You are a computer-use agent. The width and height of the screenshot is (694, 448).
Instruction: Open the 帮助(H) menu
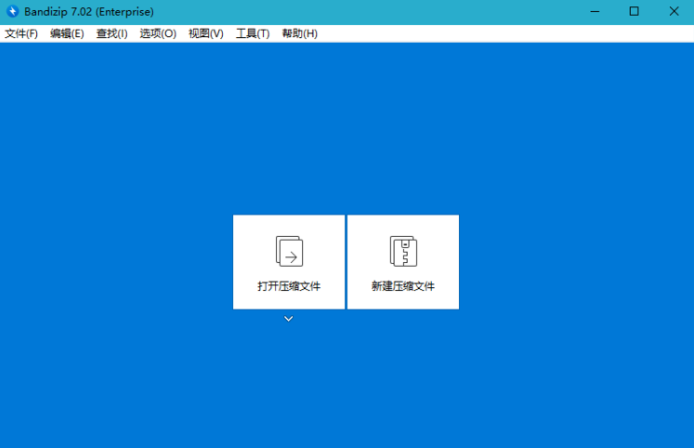coord(300,34)
